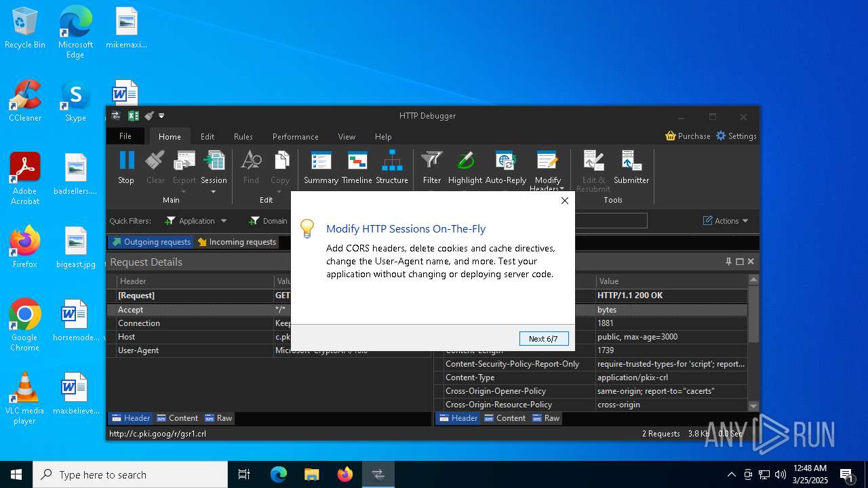Click the taskbar search box
868x488 pixels.
(x=130, y=474)
